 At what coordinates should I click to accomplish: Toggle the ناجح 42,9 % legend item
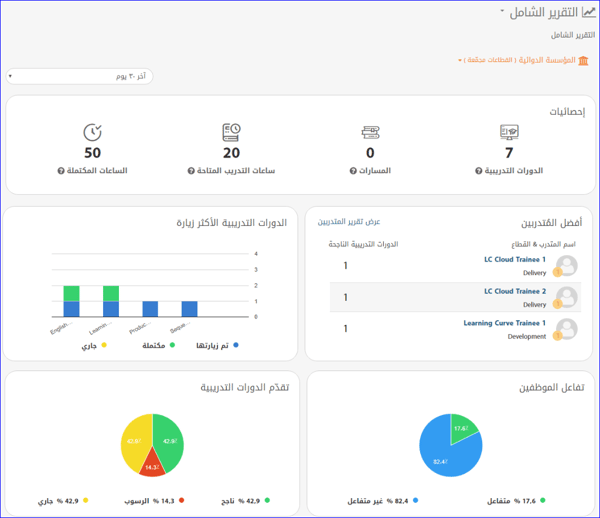246,501
